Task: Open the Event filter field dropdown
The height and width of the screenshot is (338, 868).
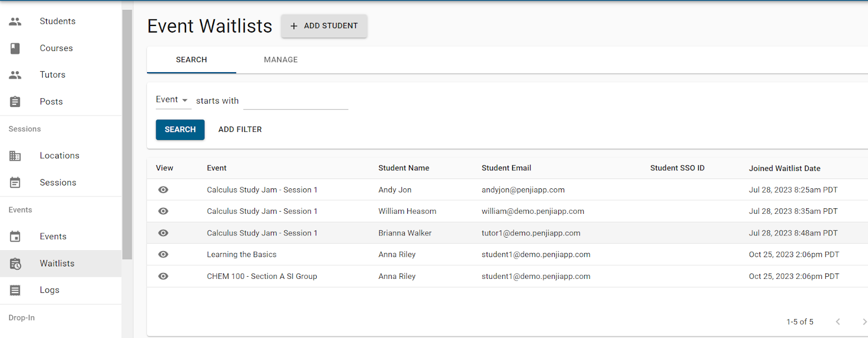Action: [x=172, y=100]
